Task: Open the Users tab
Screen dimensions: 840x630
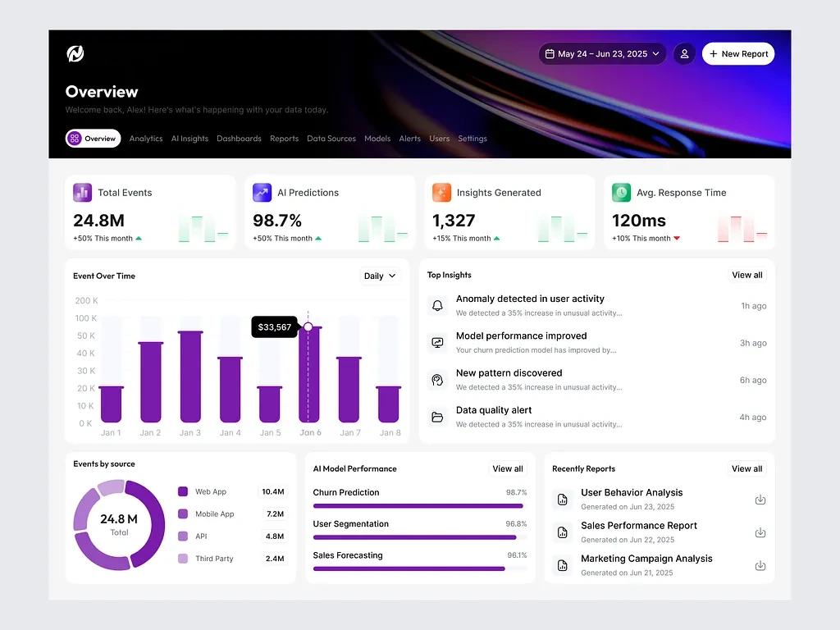Action: 440,138
